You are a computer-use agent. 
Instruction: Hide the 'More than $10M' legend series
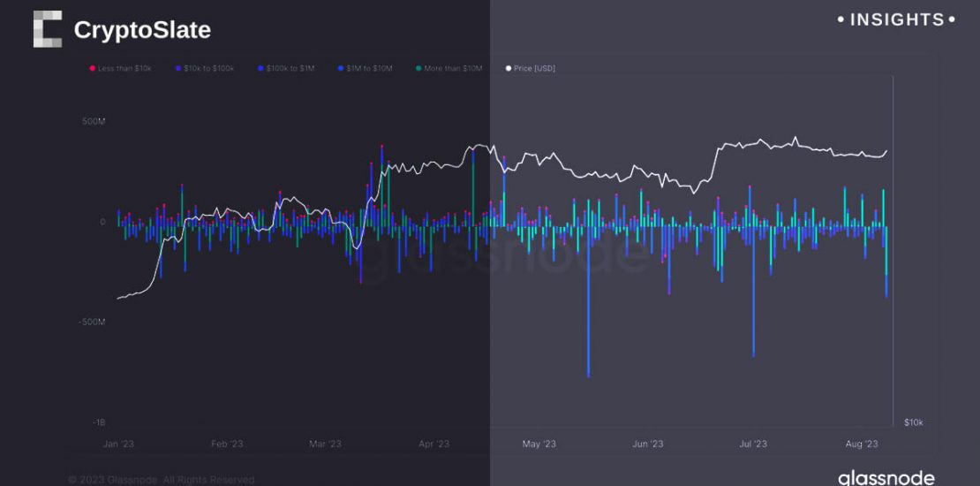click(x=453, y=68)
